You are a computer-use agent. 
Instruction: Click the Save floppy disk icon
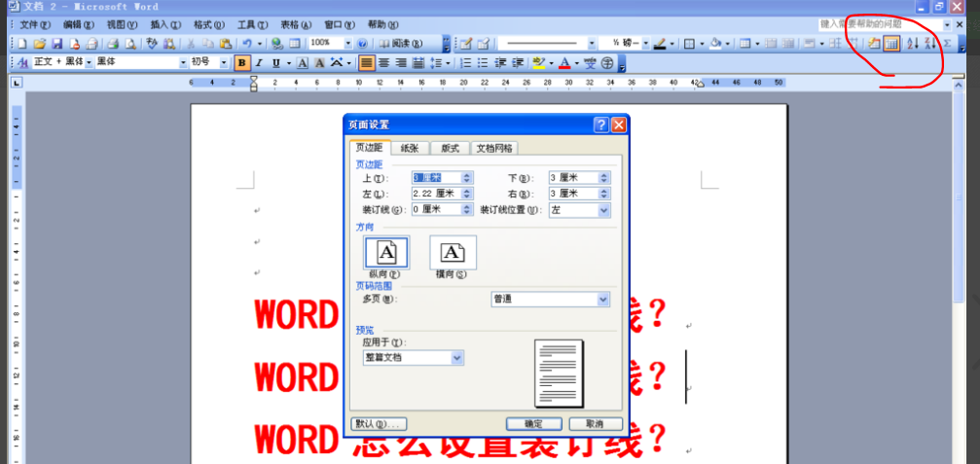[56, 44]
